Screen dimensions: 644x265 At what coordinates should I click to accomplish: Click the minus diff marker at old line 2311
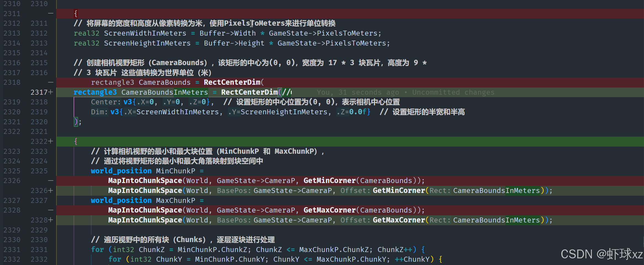pos(51,13)
